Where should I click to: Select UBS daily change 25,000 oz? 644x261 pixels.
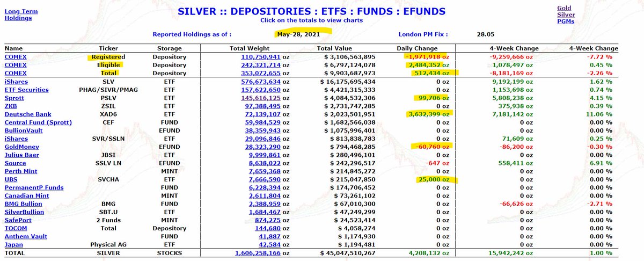(x=435, y=179)
